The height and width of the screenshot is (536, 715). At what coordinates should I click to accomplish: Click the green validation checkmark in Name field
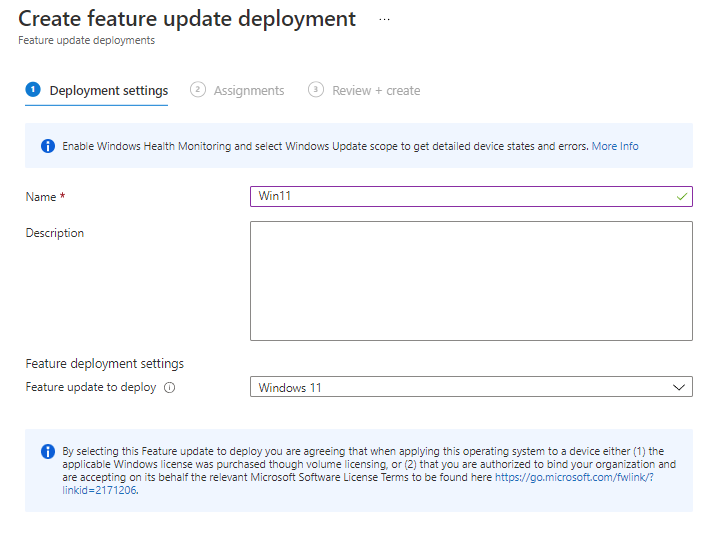tap(681, 197)
